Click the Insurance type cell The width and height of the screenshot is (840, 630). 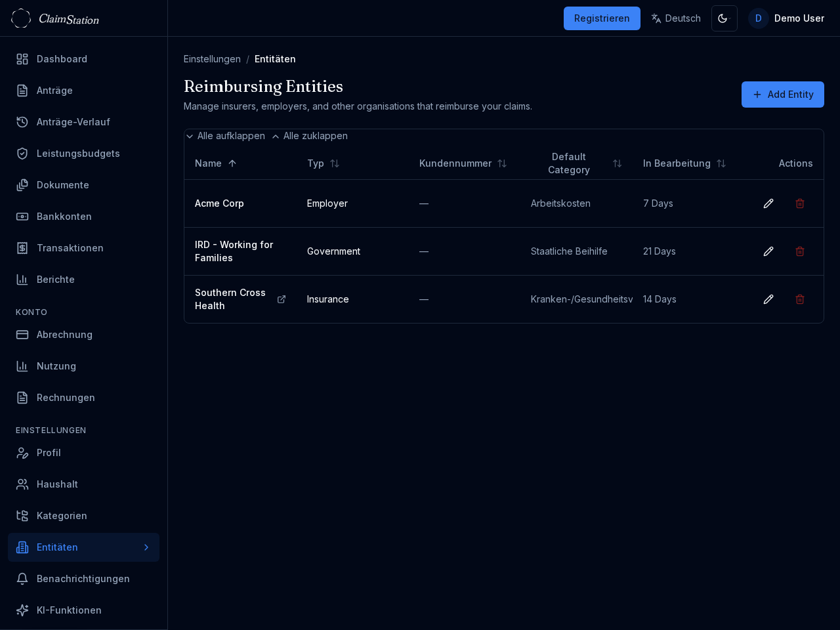(328, 299)
